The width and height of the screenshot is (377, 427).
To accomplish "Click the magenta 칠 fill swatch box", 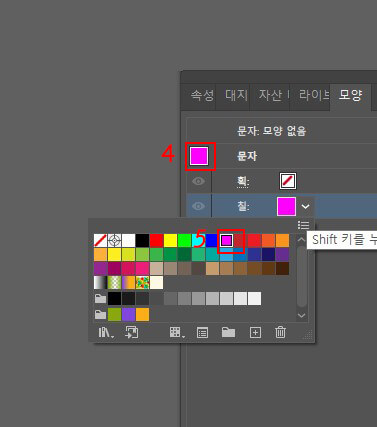I will point(286,206).
